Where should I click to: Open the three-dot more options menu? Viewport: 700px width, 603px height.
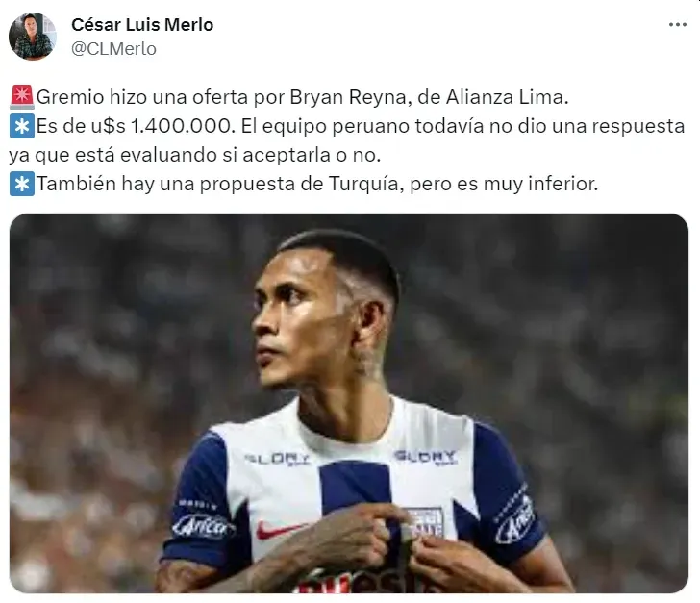coord(677,25)
